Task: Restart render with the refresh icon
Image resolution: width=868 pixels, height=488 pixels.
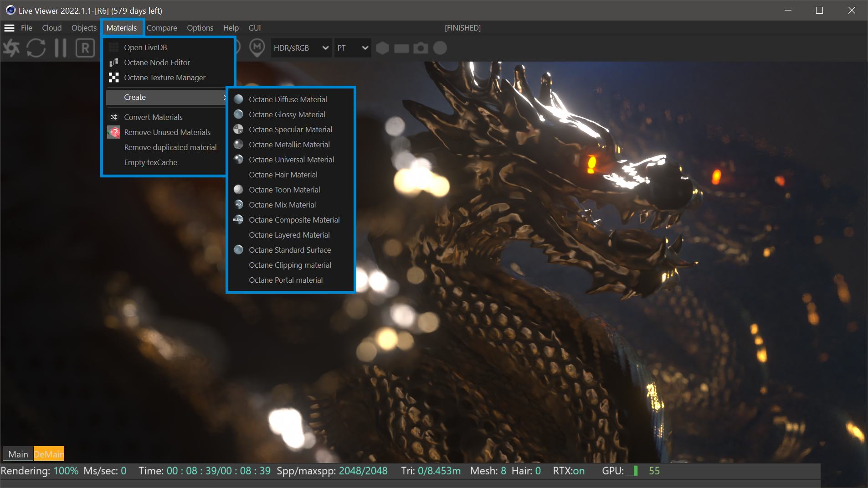Action: [36, 48]
